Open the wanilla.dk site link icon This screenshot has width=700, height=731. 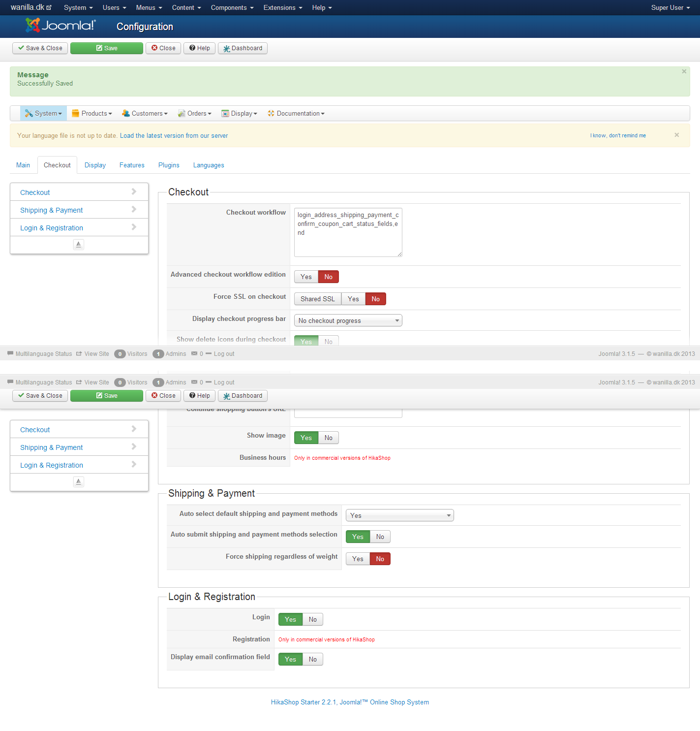[49, 7]
